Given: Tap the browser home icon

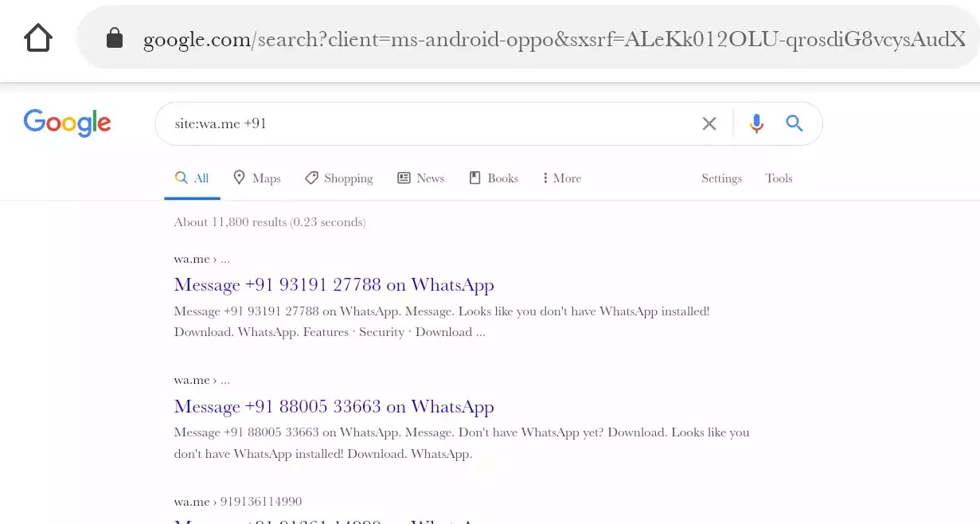Looking at the screenshot, I should point(37,38).
